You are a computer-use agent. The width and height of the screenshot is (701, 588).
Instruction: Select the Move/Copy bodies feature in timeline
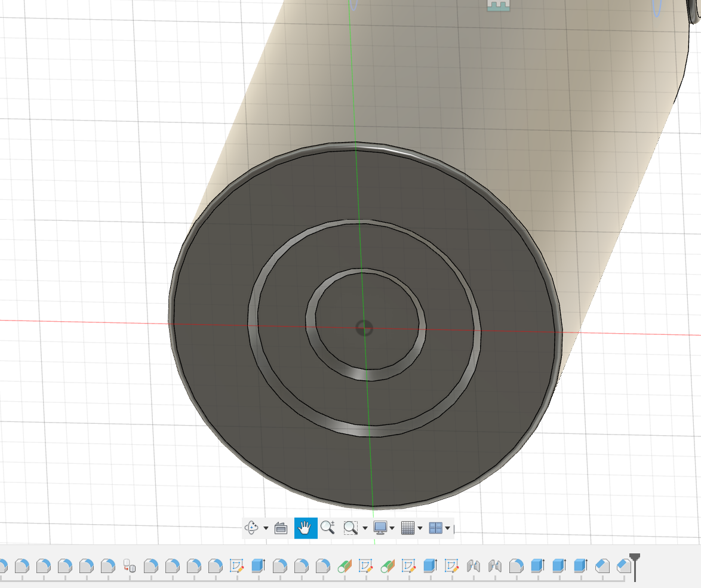coord(129,565)
